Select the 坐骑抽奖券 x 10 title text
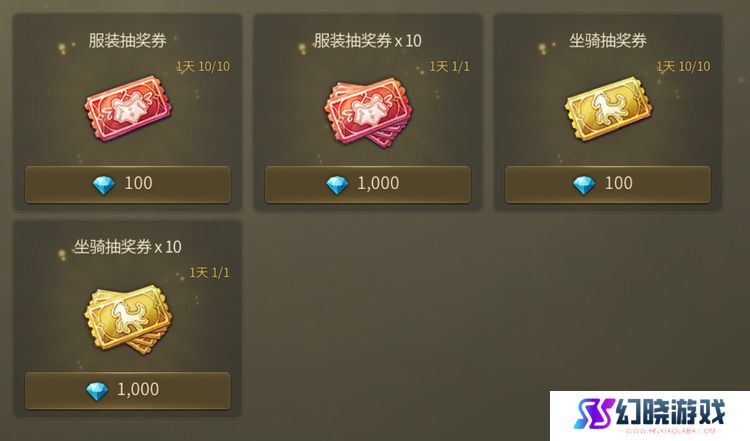The image size is (750, 441). (127, 247)
